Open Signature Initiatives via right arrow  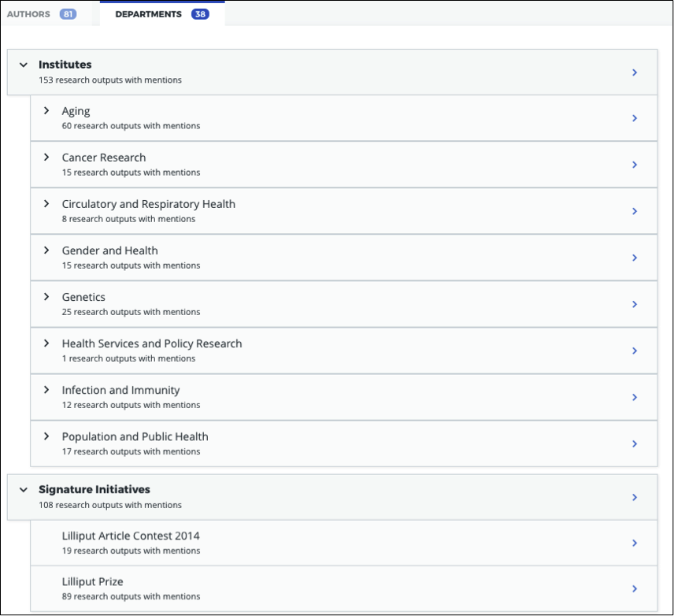[635, 497]
